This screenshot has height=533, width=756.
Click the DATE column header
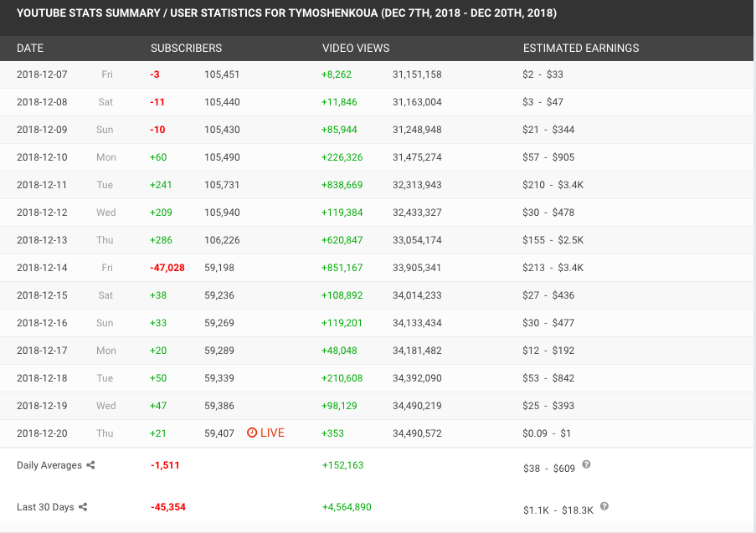(x=30, y=48)
